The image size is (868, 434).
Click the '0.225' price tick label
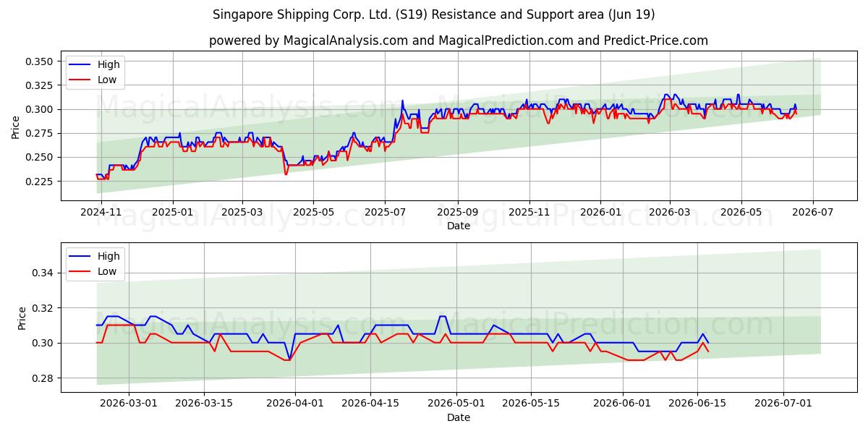(x=41, y=181)
